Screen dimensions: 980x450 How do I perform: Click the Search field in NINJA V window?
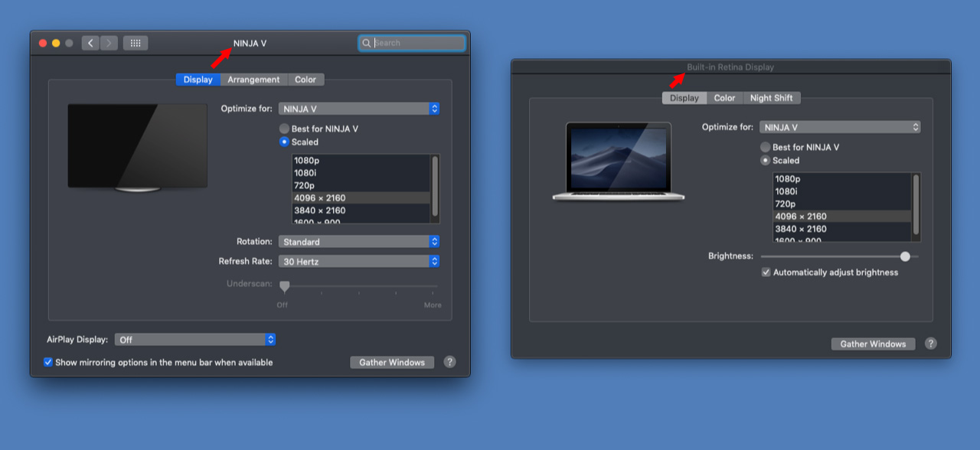[x=412, y=43]
